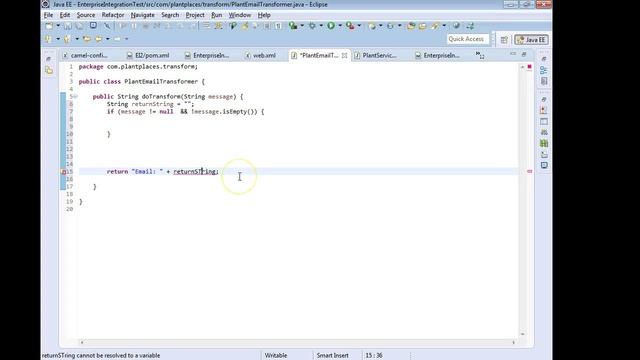The image size is (640, 360).
Task: Click the Debug bug icon
Action: tap(312, 26)
